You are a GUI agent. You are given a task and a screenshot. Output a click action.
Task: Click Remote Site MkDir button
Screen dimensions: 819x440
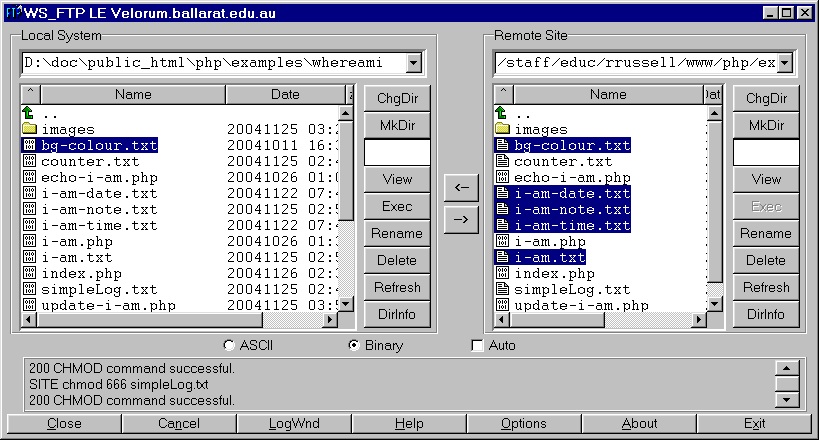(x=766, y=125)
